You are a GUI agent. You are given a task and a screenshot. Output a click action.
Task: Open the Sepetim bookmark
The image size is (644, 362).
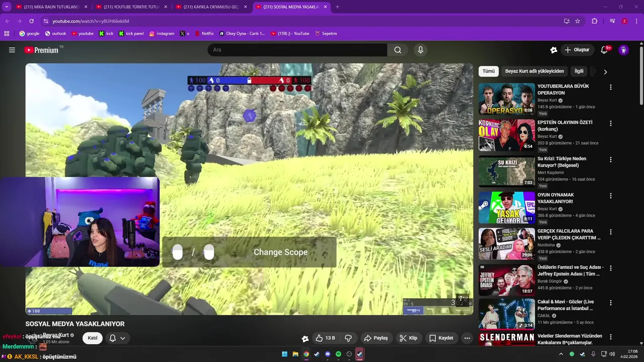pos(326,34)
